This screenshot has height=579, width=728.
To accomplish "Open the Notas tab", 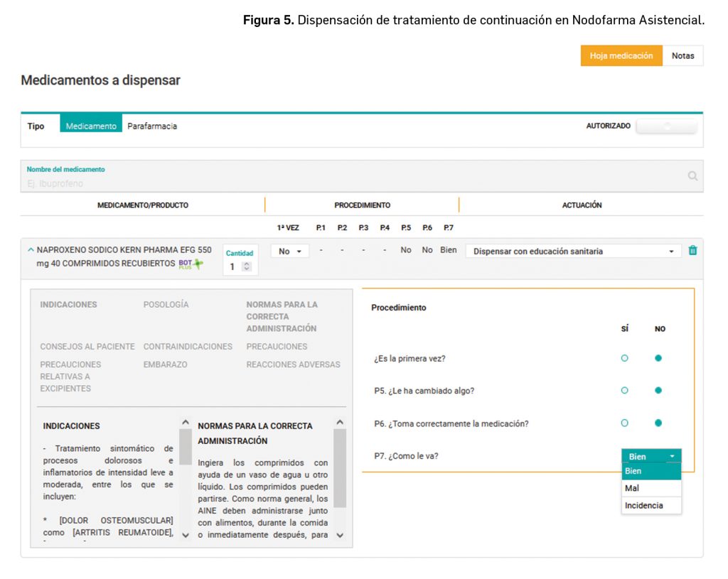I will point(682,55).
